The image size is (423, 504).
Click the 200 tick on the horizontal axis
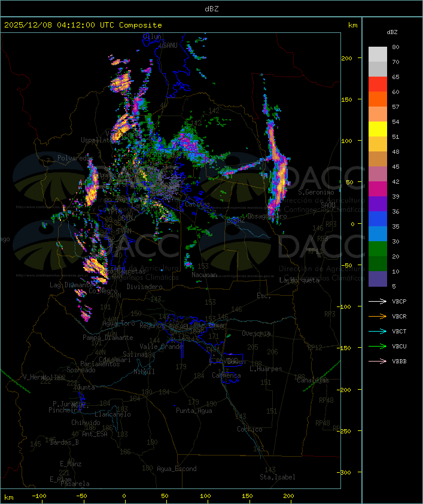[288, 496]
